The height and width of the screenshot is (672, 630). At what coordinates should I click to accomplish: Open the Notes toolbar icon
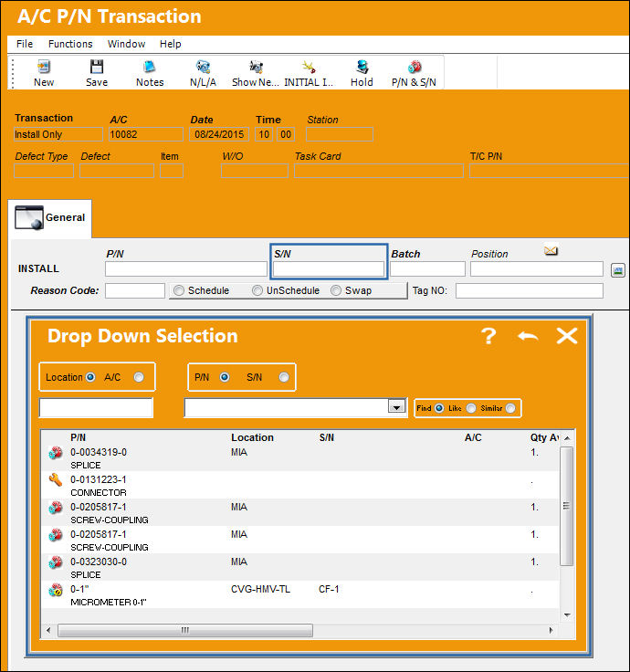pyautogui.click(x=149, y=67)
